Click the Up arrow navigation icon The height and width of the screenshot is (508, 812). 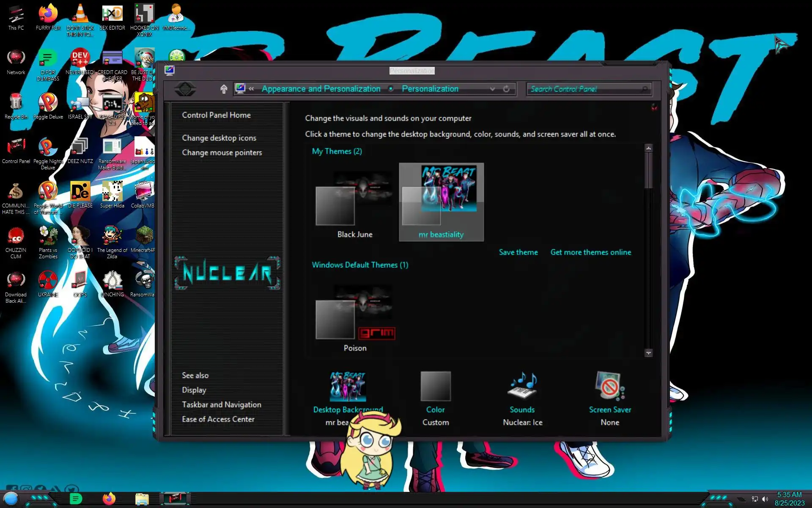(224, 89)
